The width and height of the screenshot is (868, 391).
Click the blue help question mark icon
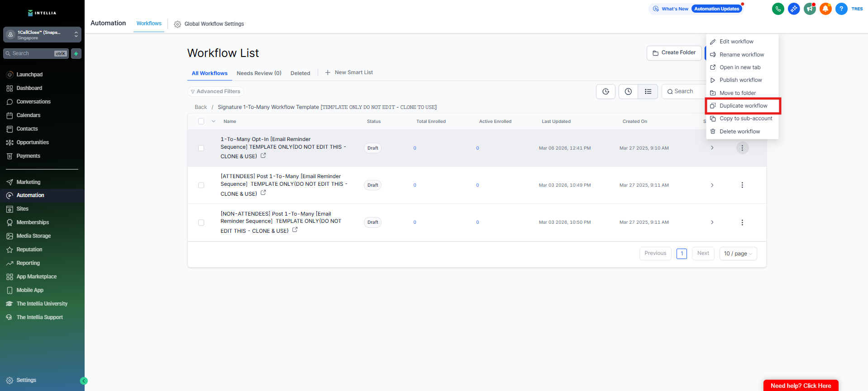coord(841,9)
